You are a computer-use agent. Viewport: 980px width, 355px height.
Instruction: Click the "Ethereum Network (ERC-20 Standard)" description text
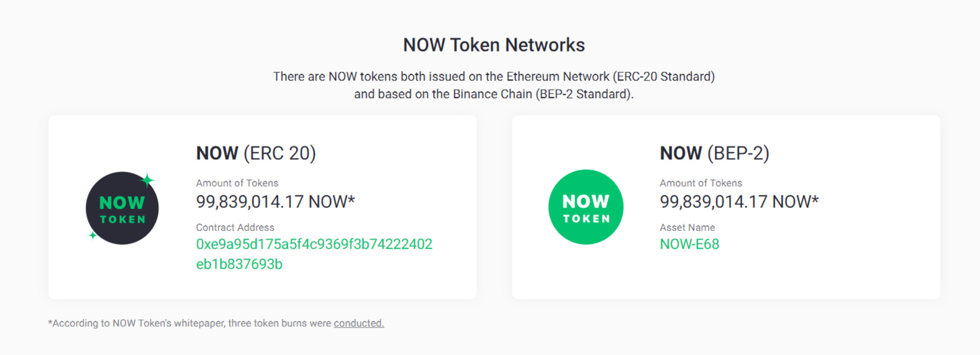[610, 76]
